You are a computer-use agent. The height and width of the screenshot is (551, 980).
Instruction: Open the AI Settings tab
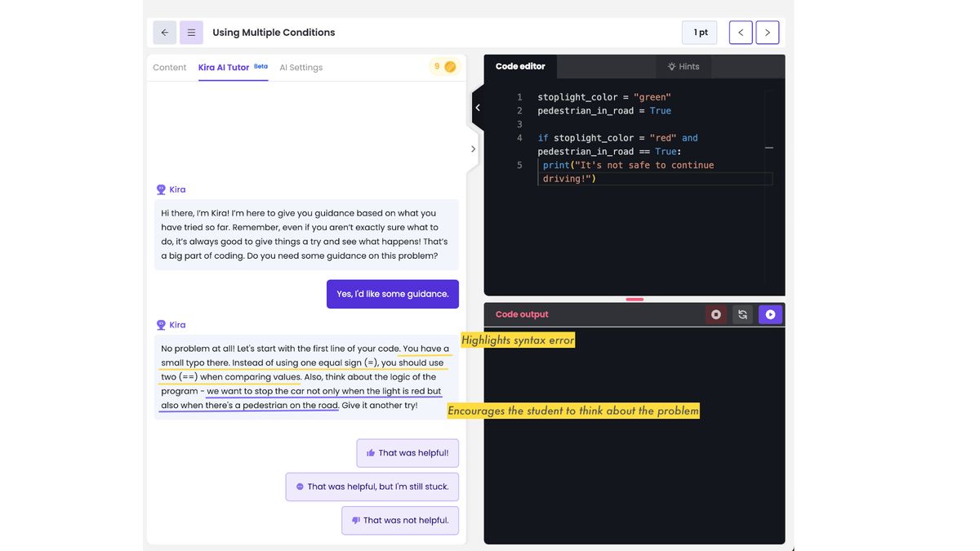point(301,67)
